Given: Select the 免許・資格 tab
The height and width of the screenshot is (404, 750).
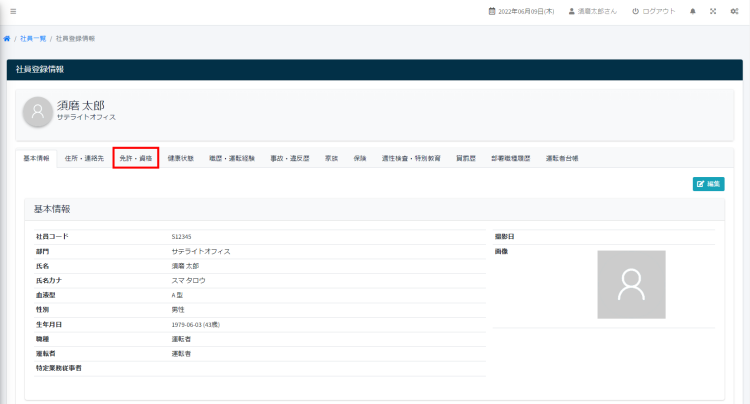Looking at the screenshot, I should pos(135,158).
